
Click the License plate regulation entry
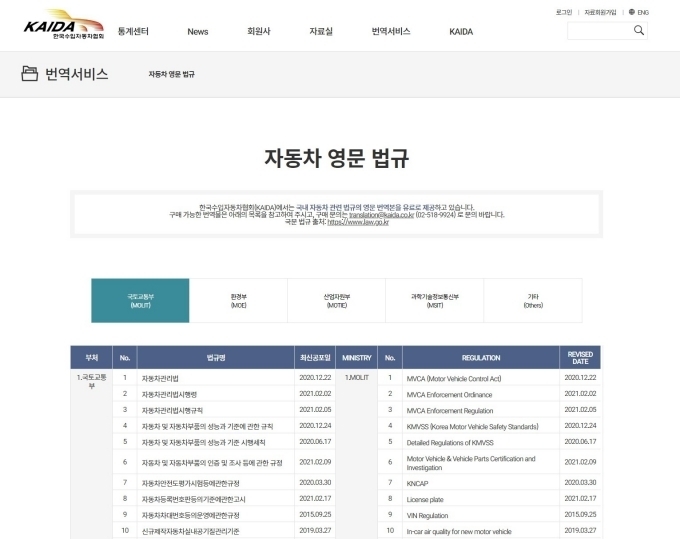(x=425, y=500)
